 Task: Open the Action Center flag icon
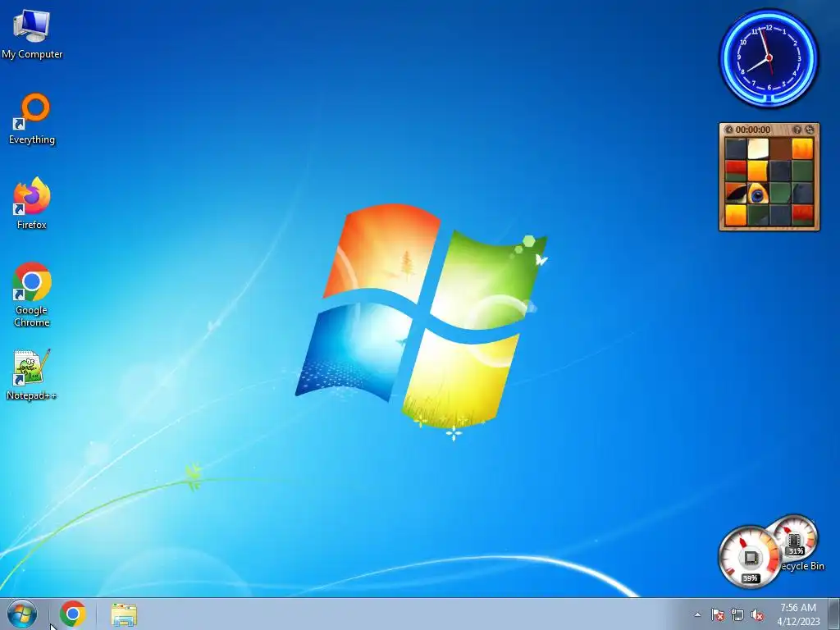[x=717, y=614]
